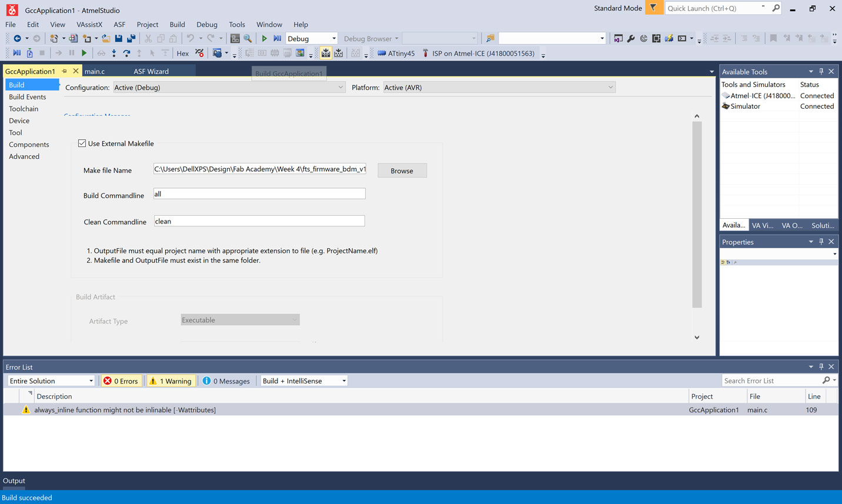
Task: Click the Save floppy disk icon
Action: click(x=118, y=38)
